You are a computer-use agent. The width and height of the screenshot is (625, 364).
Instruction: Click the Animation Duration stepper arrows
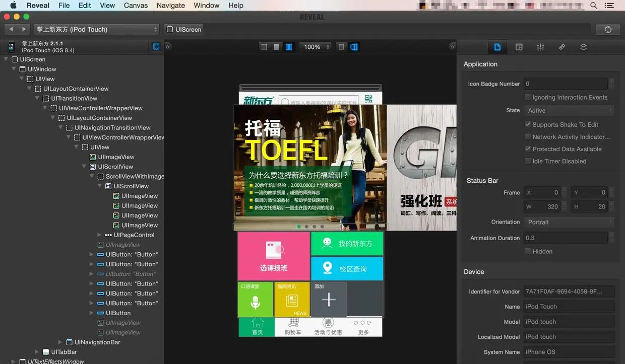(611, 238)
